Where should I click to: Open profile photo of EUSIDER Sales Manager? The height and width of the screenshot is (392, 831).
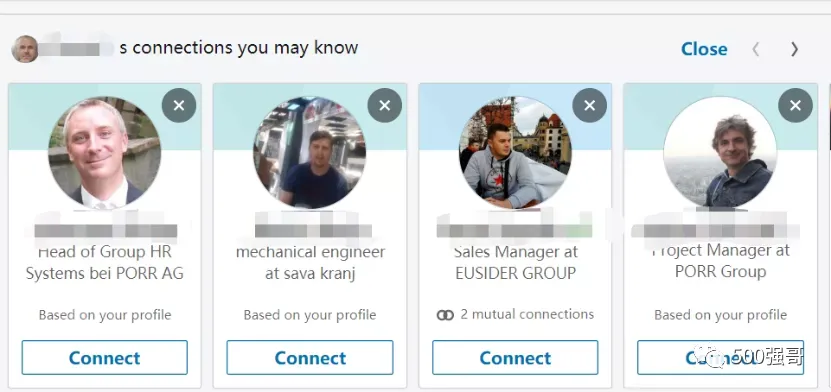tap(515, 153)
